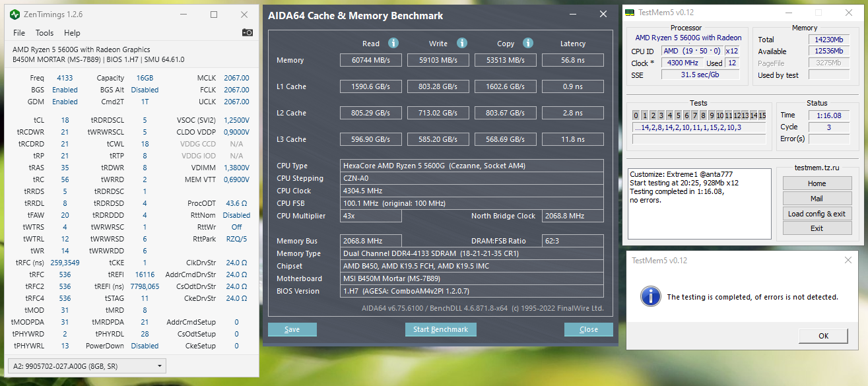This screenshot has width=868, height=386.
Task: Click the Capacity value 16GB
Action: point(144,78)
